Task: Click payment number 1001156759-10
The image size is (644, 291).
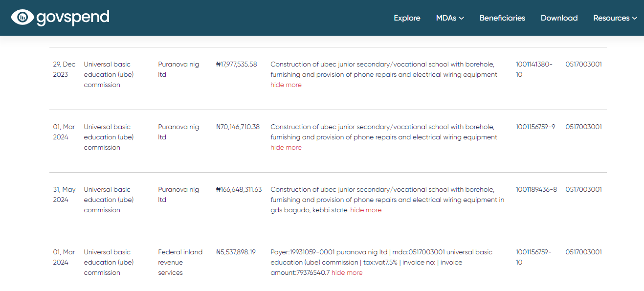Action: [x=533, y=257]
